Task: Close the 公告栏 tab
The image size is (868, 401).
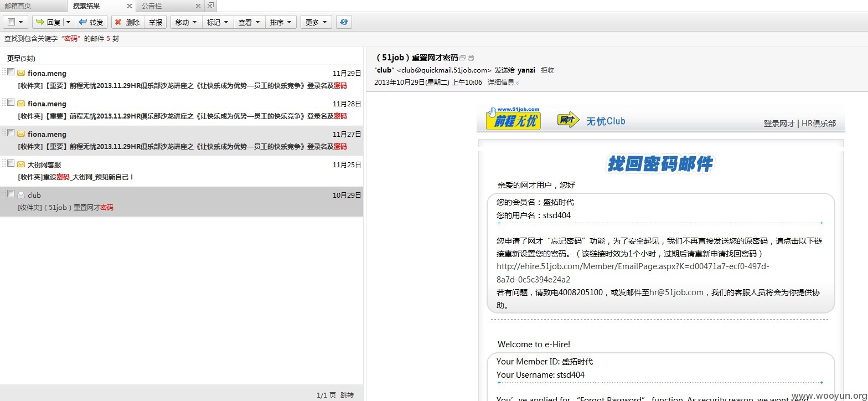Action: click(x=198, y=6)
